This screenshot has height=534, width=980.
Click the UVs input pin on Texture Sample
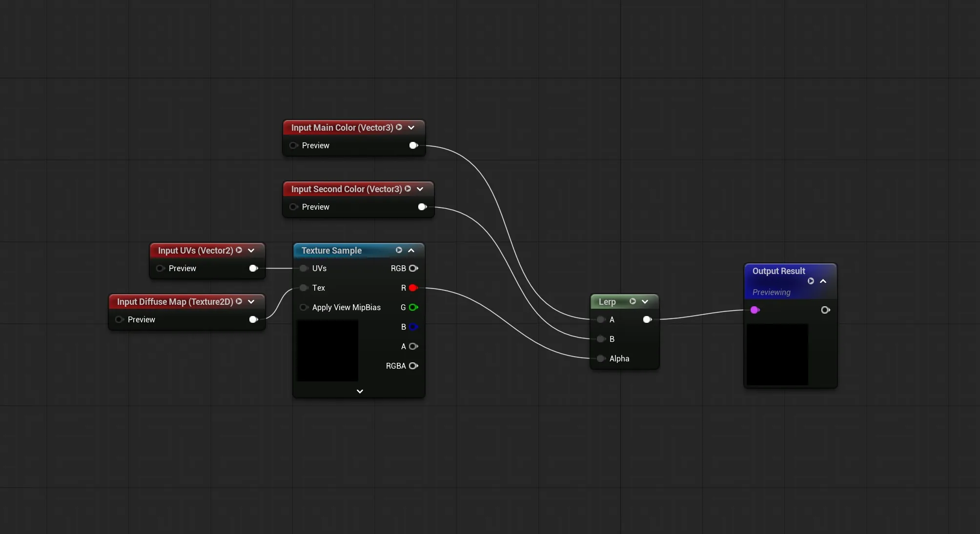pyautogui.click(x=304, y=268)
